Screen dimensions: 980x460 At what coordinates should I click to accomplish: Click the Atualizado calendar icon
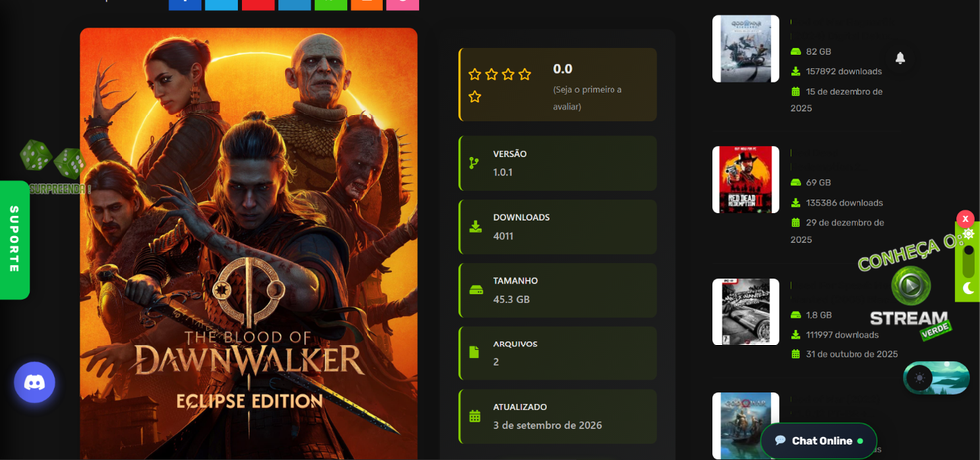click(x=475, y=416)
